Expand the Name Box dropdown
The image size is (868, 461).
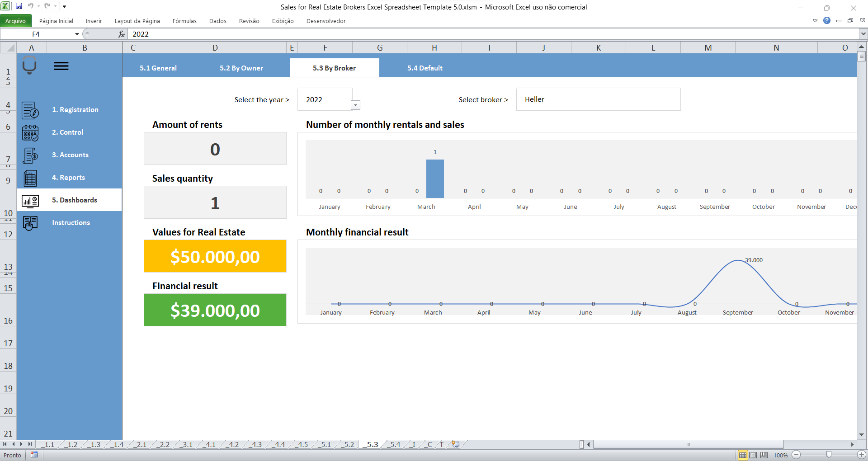[x=77, y=34]
